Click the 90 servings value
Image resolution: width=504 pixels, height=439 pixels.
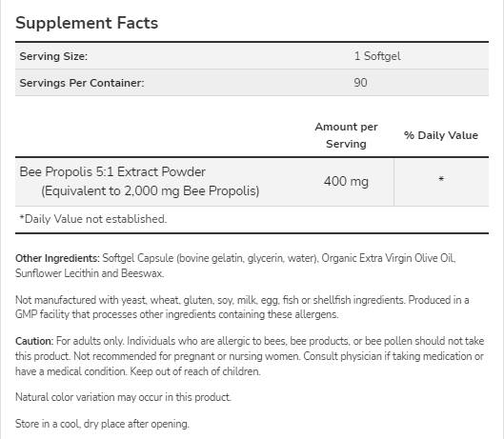point(361,83)
